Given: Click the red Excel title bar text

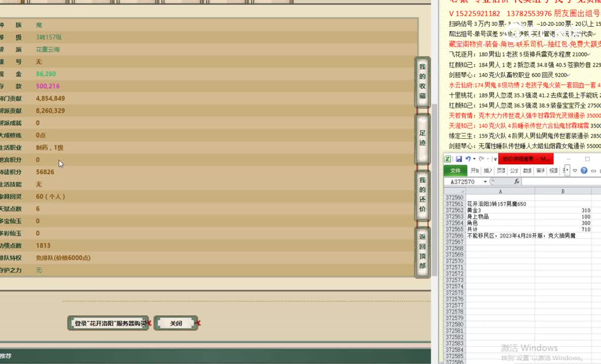Looking at the screenshot, I should tap(526, 159).
